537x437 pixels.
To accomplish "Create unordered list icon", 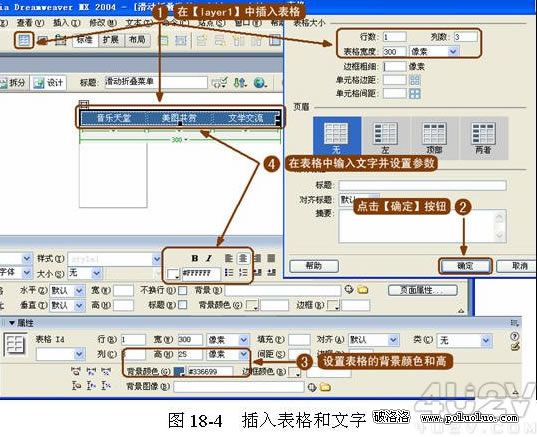I will click(x=229, y=273).
